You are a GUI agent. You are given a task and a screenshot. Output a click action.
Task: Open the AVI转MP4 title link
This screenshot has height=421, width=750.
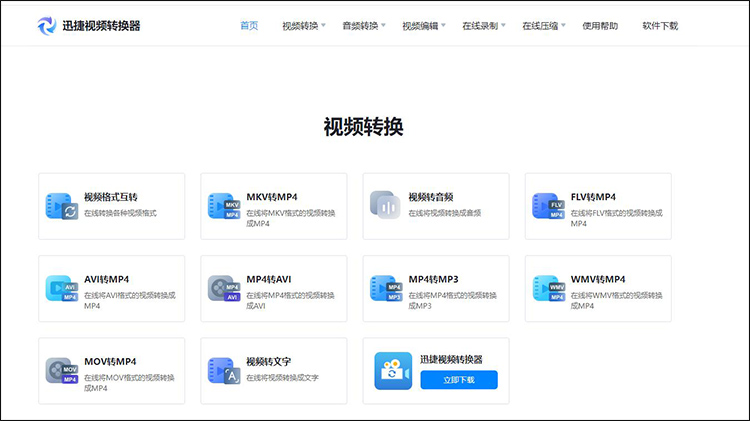coord(107,279)
